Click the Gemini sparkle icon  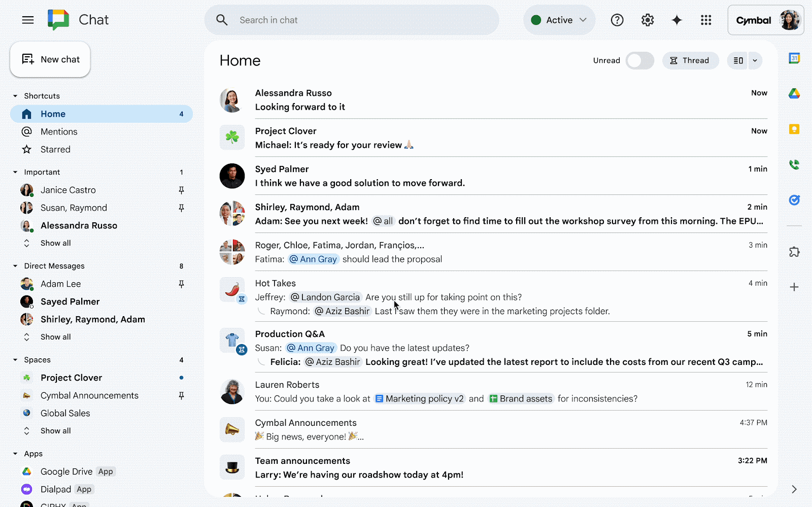point(676,20)
